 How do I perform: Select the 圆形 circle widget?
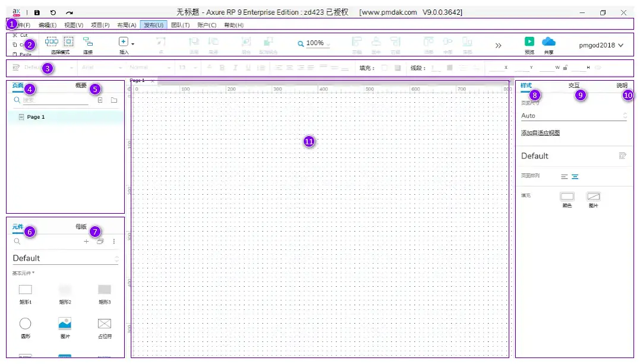pyautogui.click(x=25, y=324)
